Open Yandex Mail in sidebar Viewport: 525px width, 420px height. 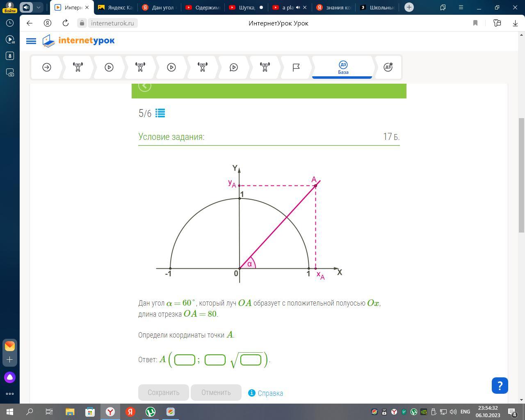10,346
